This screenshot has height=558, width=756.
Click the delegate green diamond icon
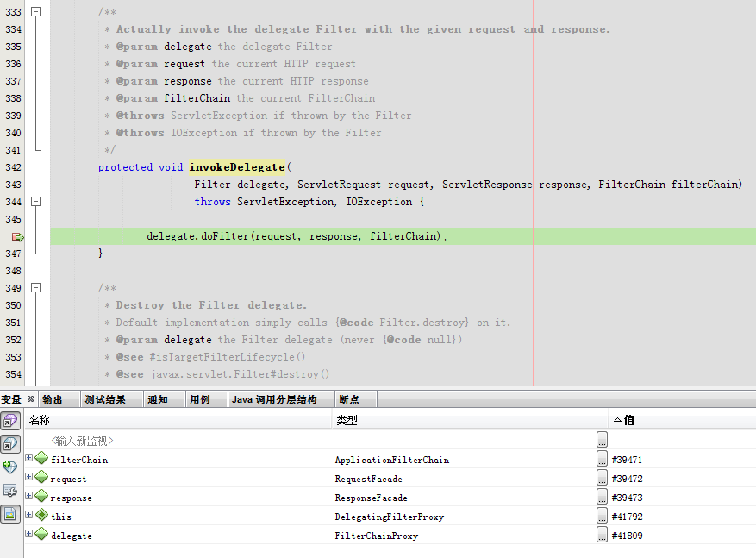[x=41, y=533]
